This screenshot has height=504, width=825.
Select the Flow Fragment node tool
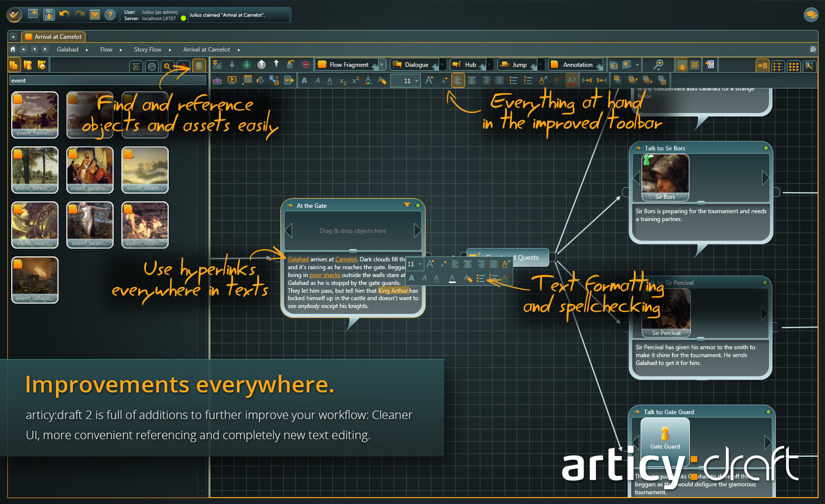pyautogui.click(x=347, y=64)
